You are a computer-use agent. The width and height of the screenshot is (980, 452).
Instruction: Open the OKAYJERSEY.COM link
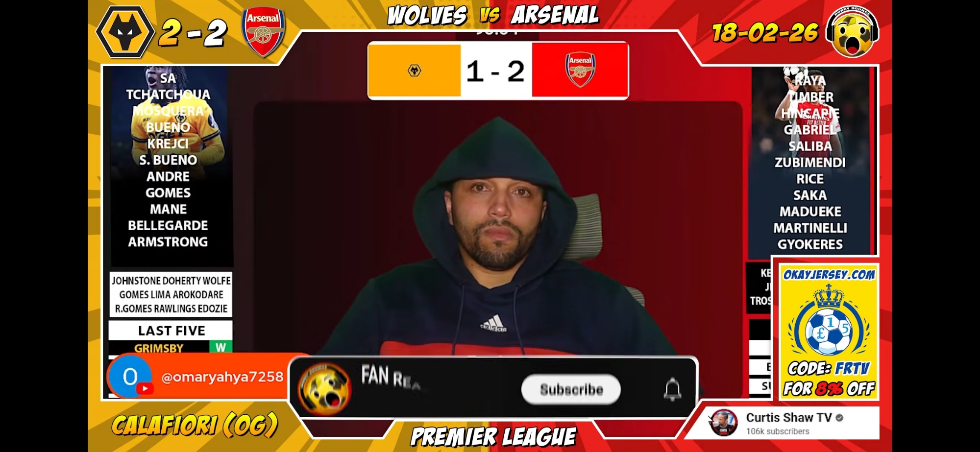click(829, 274)
